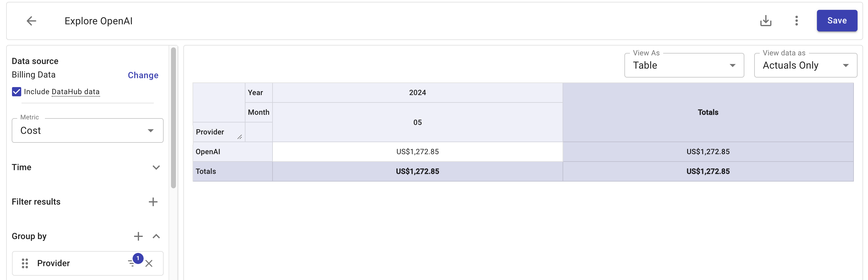This screenshot has height=280, width=868.
Task: Uncheck Include DataHub data checkbox
Action: 17,92
